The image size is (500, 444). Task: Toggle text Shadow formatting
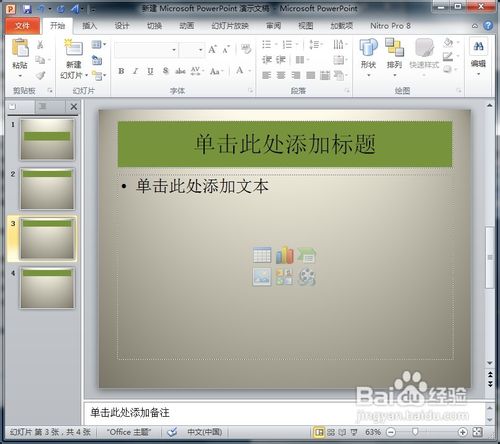166,71
